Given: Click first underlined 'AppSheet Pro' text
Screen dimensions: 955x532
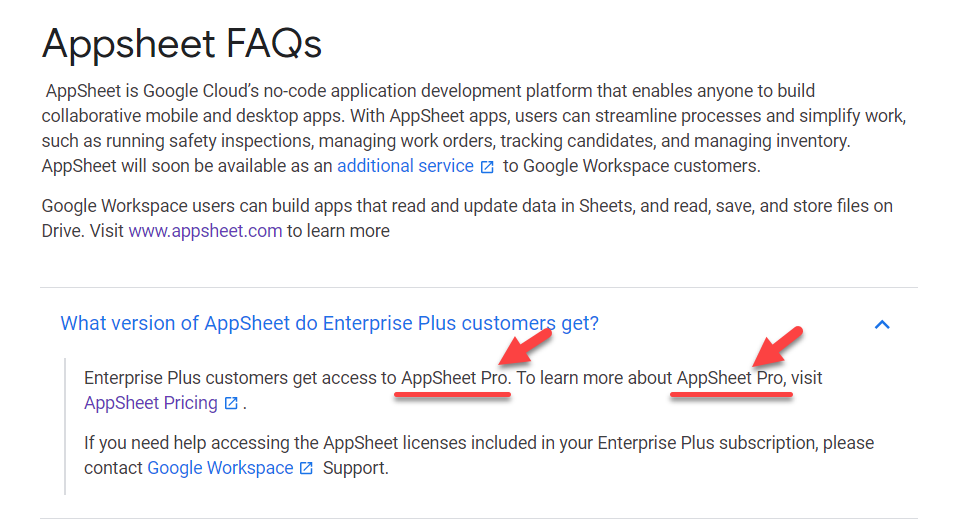Looking at the screenshot, I should [454, 378].
